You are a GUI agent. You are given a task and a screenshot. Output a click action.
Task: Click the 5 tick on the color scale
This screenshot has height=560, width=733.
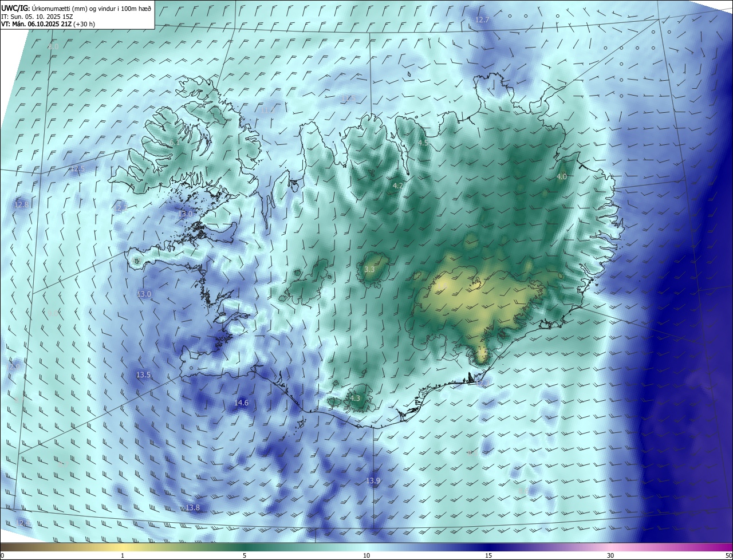coord(245,555)
